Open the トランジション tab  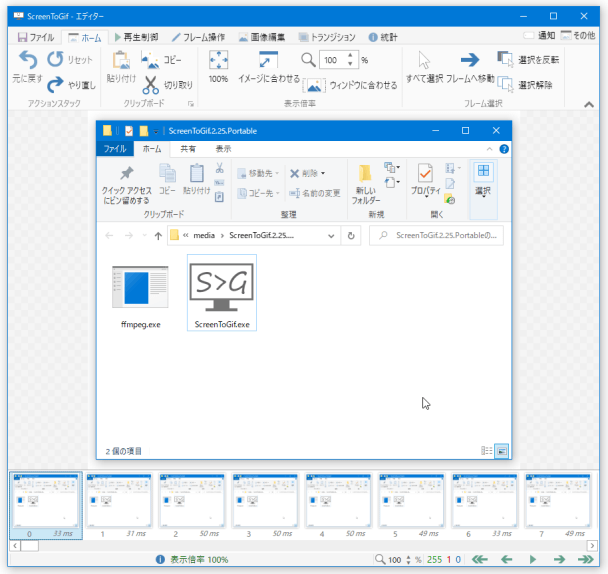[335, 37]
